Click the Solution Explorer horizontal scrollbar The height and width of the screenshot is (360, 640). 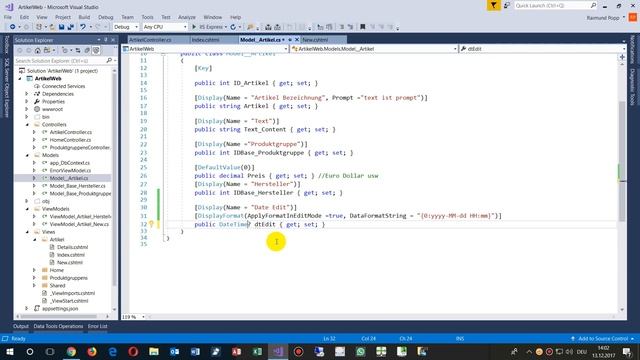[59, 316]
